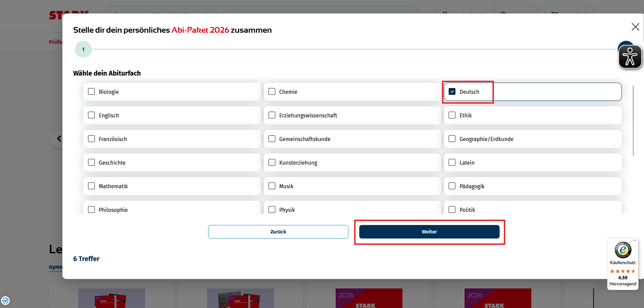
Task: Open the accessibility options widget
Action: click(630, 57)
